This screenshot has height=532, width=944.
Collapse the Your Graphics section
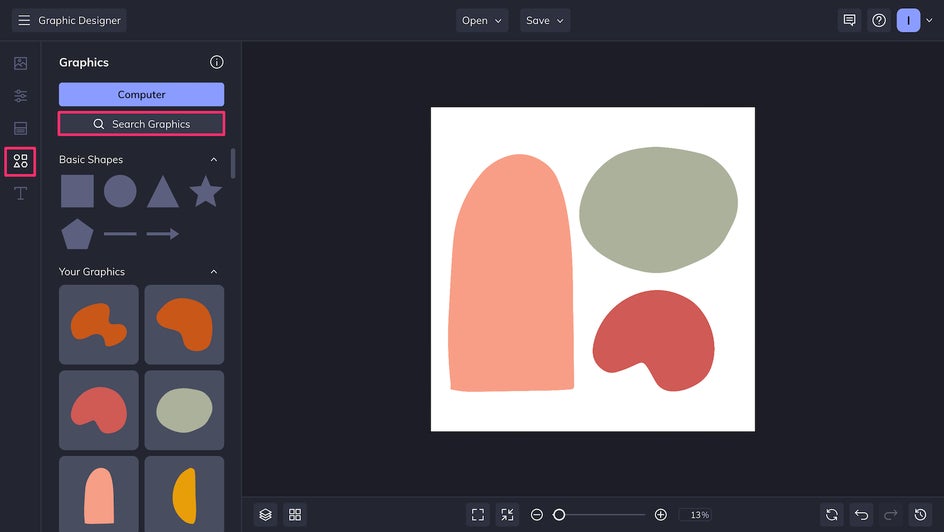(214, 271)
